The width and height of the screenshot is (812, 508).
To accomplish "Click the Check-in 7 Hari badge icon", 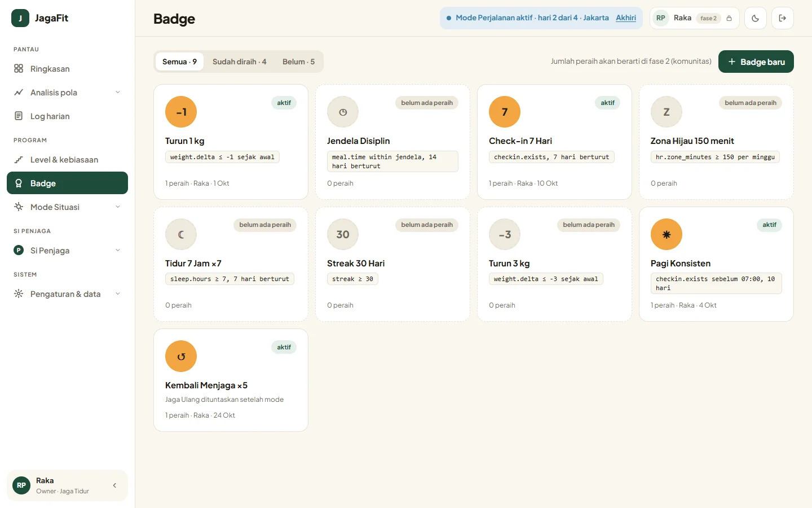I will point(505,112).
